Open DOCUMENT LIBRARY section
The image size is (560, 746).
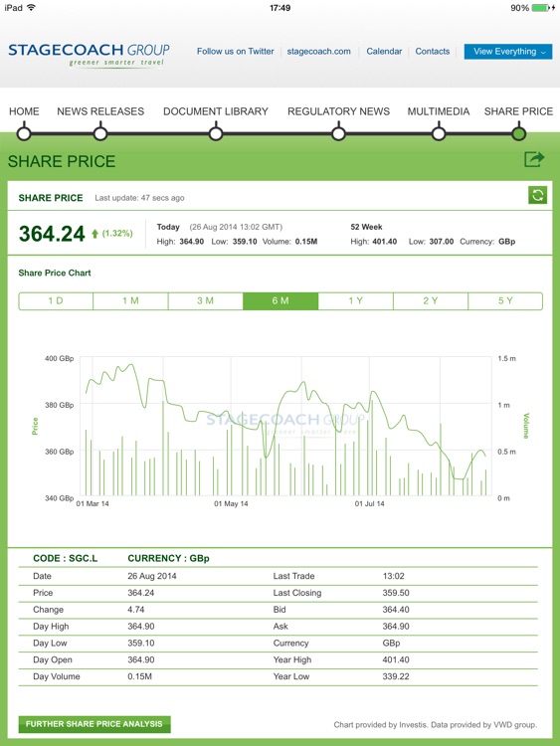click(216, 111)
